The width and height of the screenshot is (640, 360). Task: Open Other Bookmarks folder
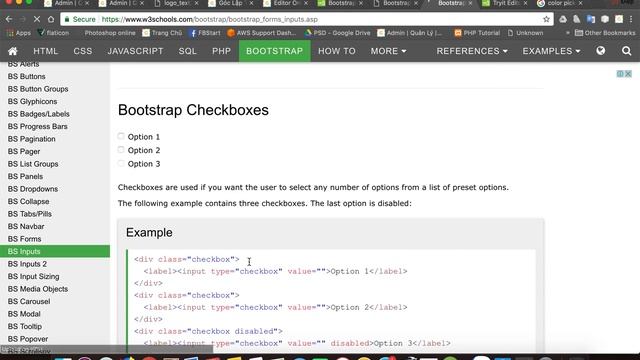(605, 33)
